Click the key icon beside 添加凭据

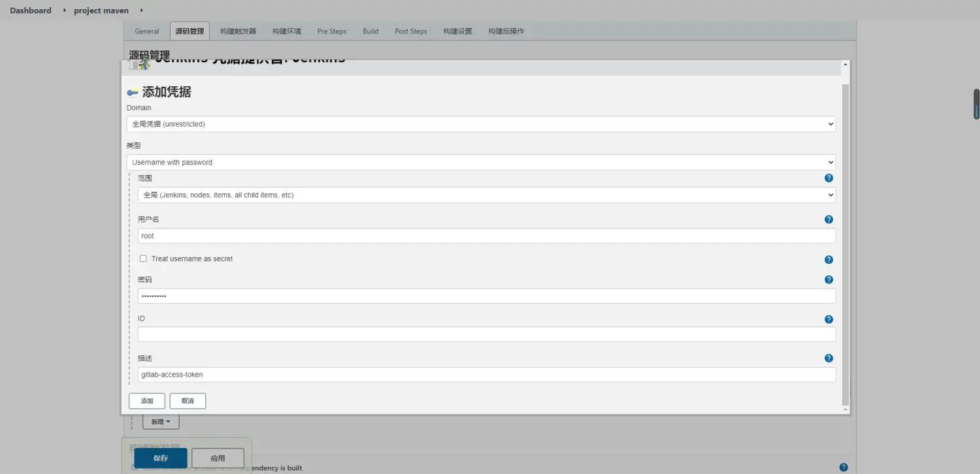(x=133, y=93)
